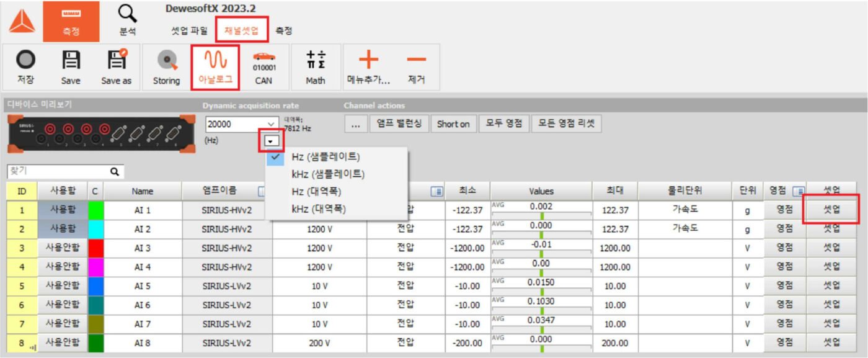Click the 앰프 밸런싱 button

[x=399, y=124]
